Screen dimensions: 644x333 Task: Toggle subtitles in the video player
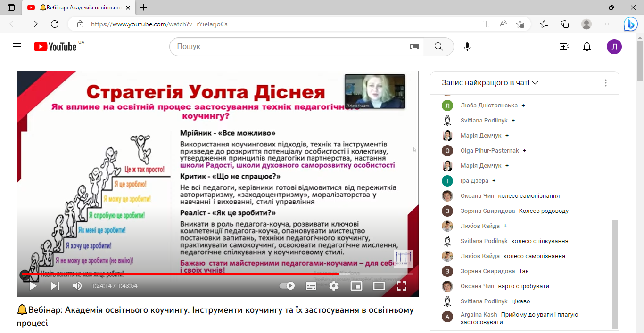point(311,286)
